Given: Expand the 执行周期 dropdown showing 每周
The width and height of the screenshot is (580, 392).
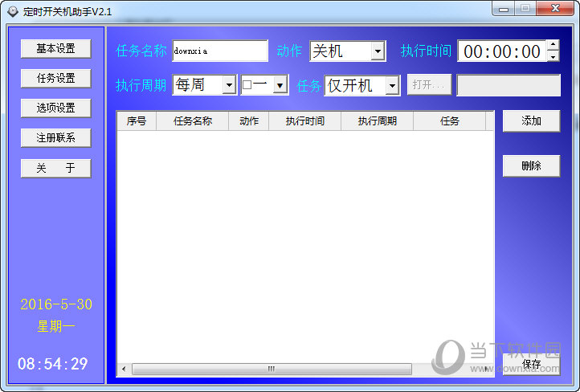Looking at the screenshot, I should coord(229,85).
